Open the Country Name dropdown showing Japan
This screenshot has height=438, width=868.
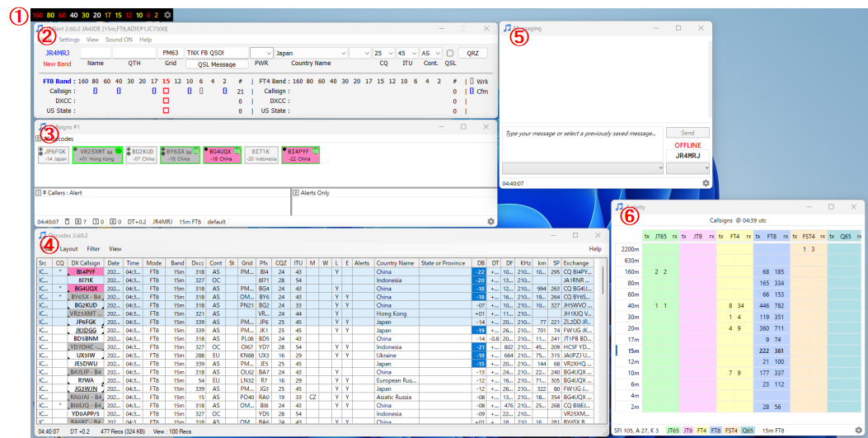[311, 53]
